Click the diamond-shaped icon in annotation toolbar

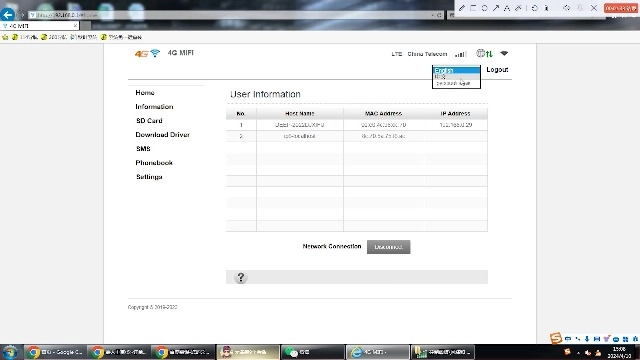(x=567, y=8)
